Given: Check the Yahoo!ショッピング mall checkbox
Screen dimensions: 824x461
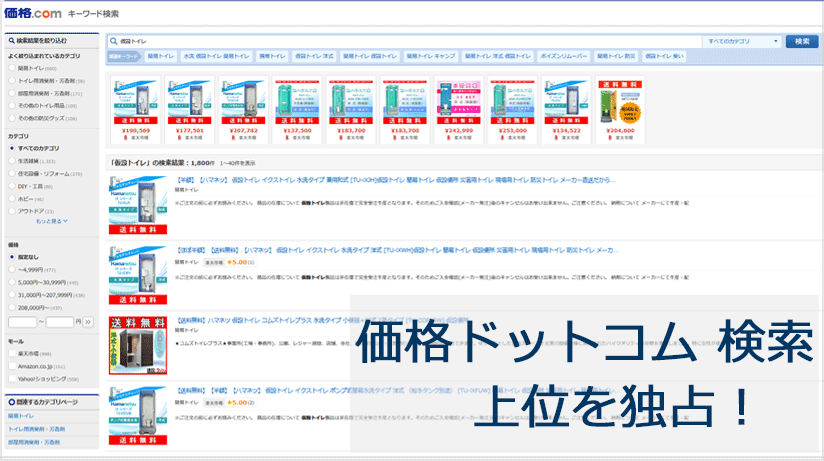Looking at the screenshot, I should 13,379.
